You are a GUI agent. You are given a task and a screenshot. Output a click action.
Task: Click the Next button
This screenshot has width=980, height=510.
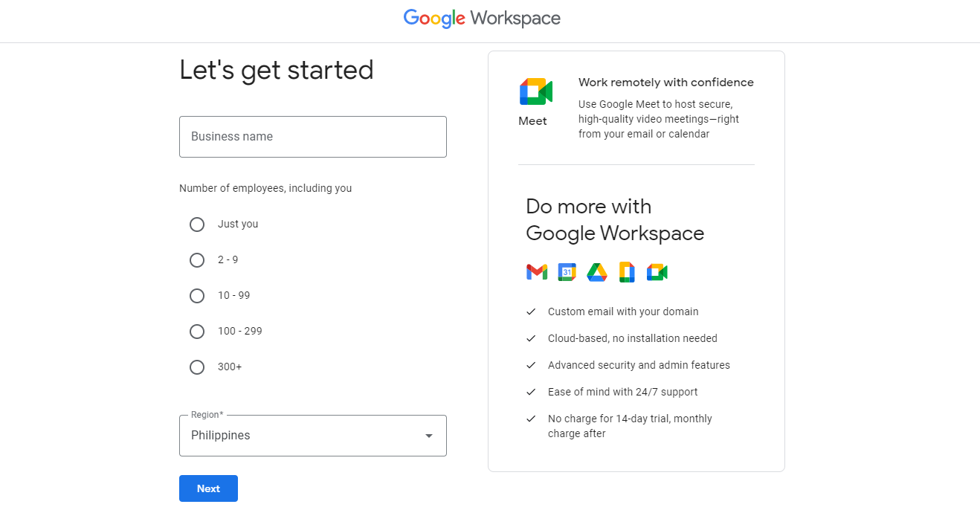(x=208, y=488)
